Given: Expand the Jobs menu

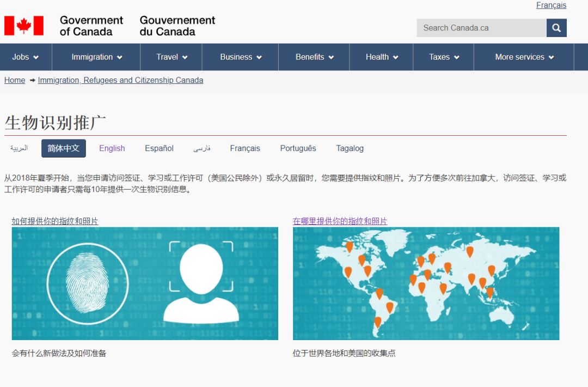Looking at the screenshot, I should tap(26, 57).
